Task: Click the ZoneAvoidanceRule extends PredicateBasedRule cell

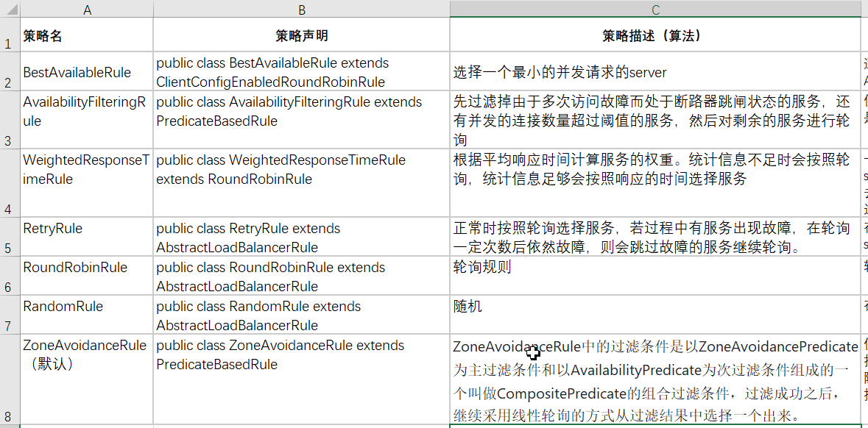Action: click(x=301, y=379)
